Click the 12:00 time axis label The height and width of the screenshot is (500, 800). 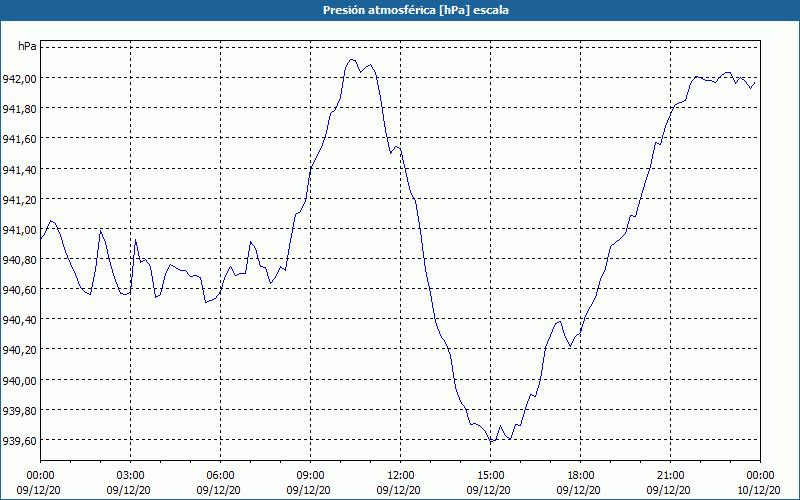(x=401, y=476)
